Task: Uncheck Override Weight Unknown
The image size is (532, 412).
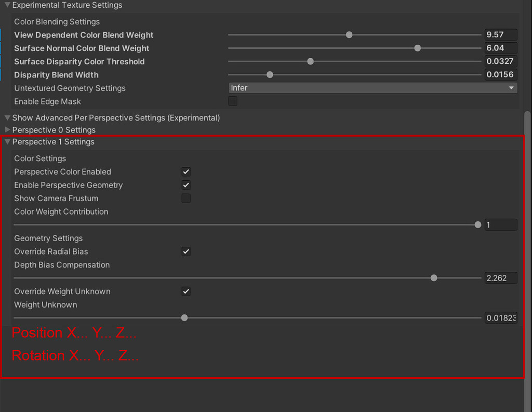Action: (x=185, y=291)
